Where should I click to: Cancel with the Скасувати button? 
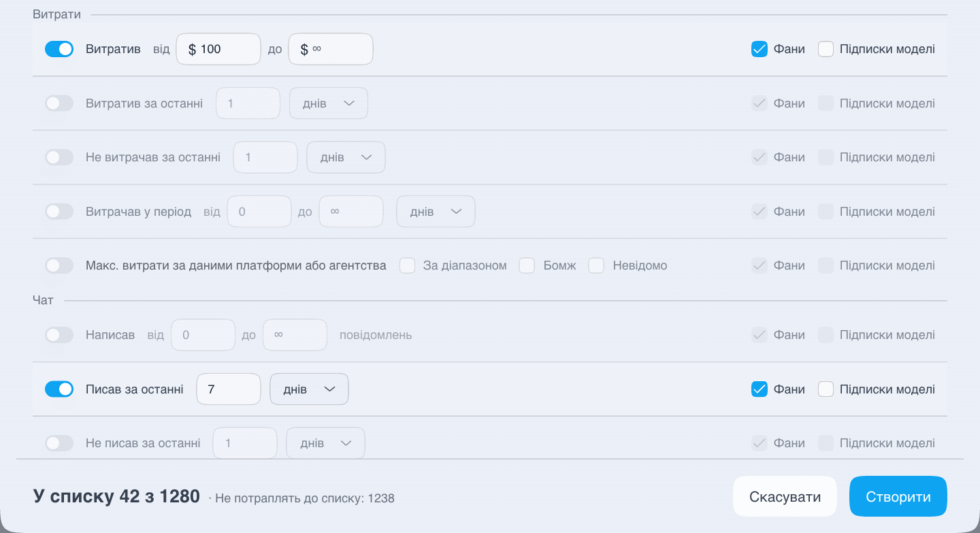pos(785,496)
